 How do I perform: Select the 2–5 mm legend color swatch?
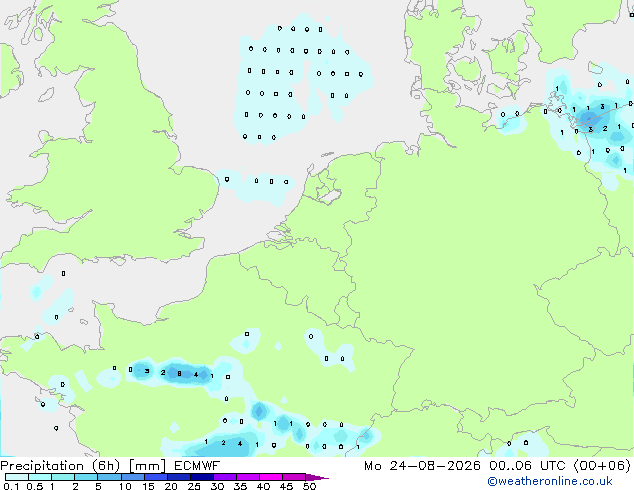pyautogui.click(x=86, y=477)
